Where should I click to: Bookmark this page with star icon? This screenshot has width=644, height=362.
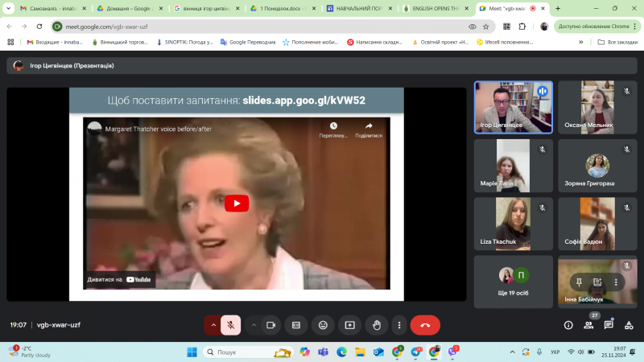[x=486, y=27]
